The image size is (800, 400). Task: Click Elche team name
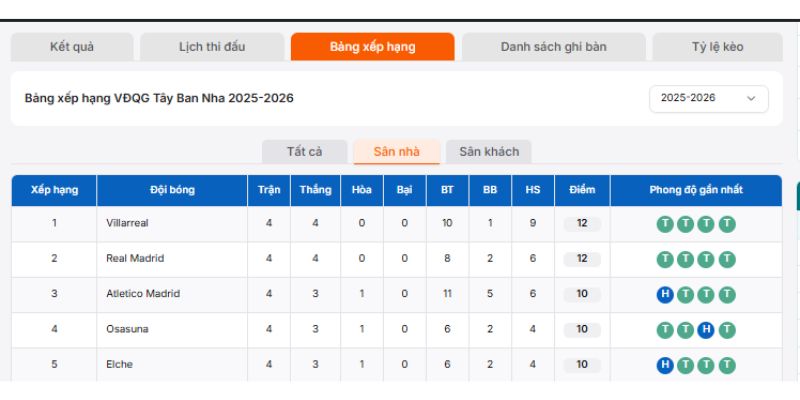[119, 365]
